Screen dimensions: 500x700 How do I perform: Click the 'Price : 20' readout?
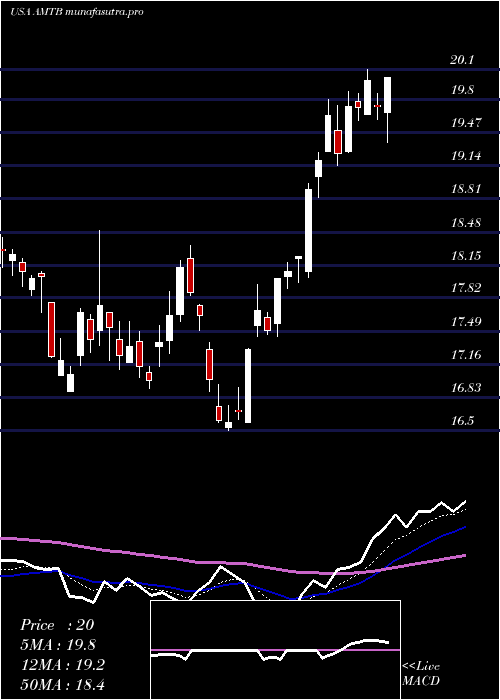[57, 625]
